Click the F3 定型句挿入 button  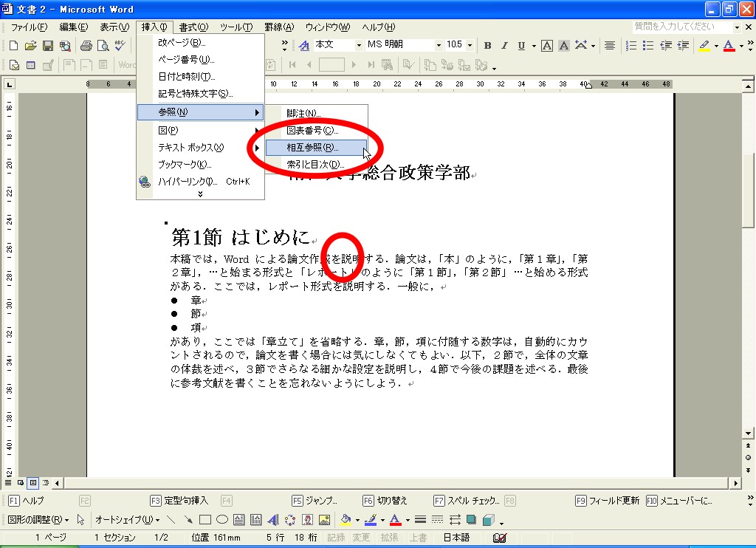pos(179,501)
